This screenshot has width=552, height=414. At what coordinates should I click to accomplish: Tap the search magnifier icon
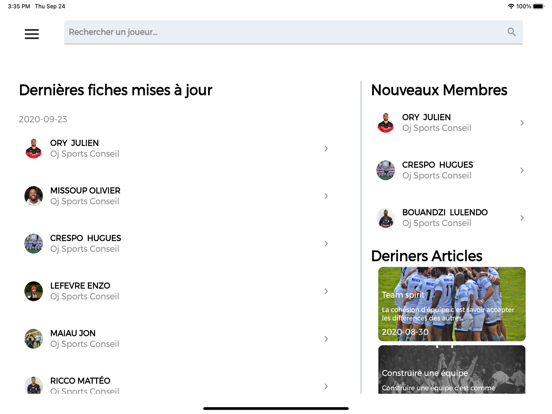(512, 32)
